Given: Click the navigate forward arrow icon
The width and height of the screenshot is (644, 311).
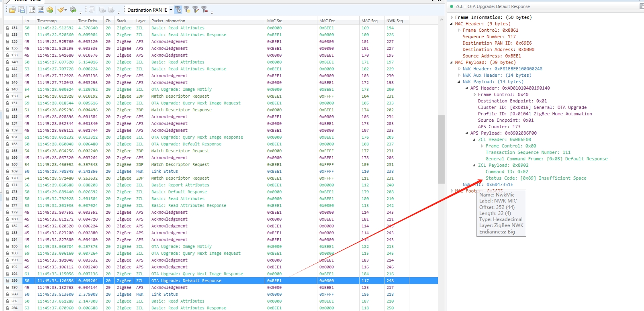Looking at the screenshot, I should [x=111, y=10].
